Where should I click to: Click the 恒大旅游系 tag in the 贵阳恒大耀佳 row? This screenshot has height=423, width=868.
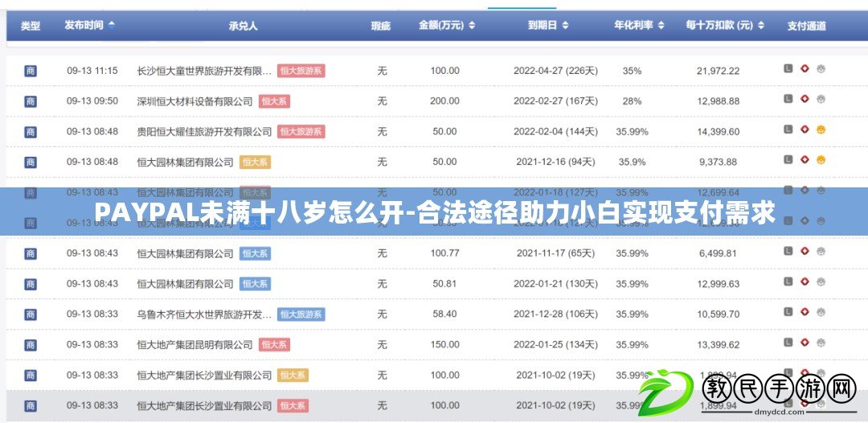click(301, 132)
